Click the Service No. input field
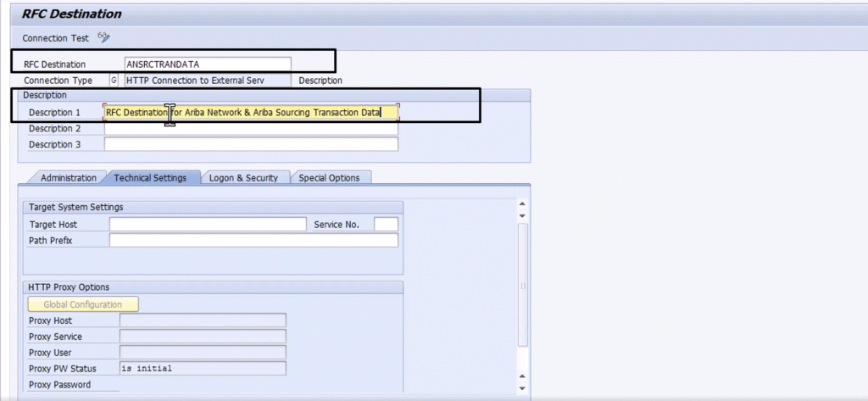This screenshot has width=868, height=401. [386, 225]
